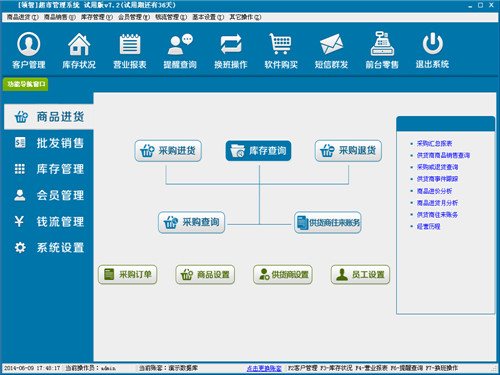Open 会员管理 menu in menu bar

pyautogui.click(x=134, y=17)
